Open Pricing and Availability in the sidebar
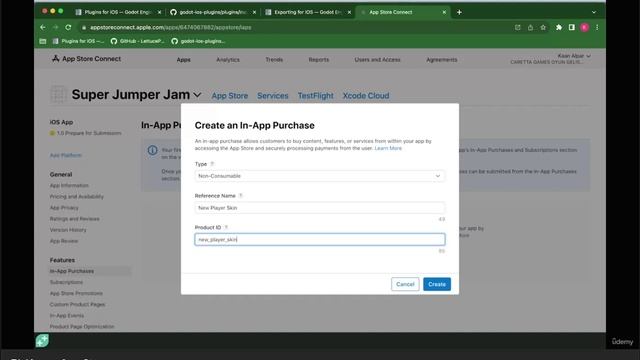Screen dimensions: 640x360 [77, 197]
